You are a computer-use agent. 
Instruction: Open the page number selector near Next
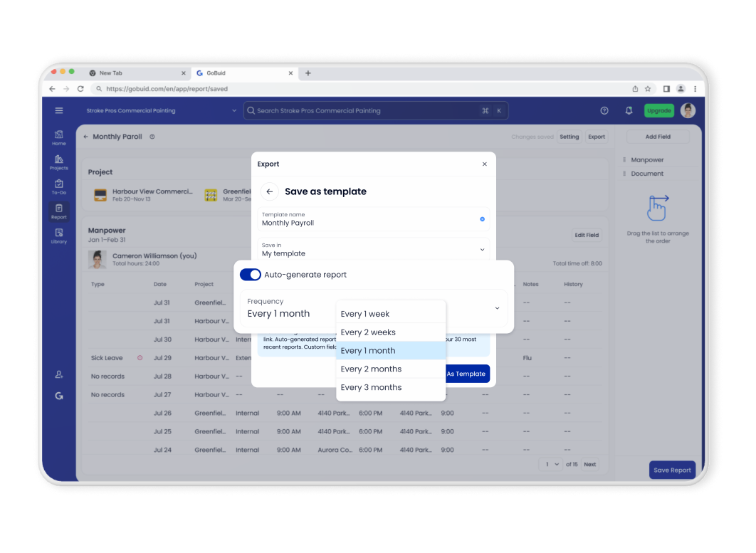coord(550,463)
